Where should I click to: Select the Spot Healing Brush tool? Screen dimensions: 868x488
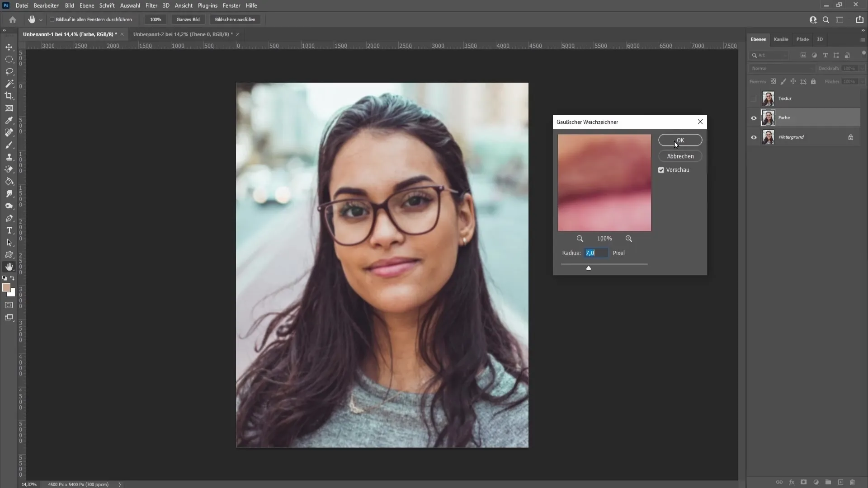point(9,132)
